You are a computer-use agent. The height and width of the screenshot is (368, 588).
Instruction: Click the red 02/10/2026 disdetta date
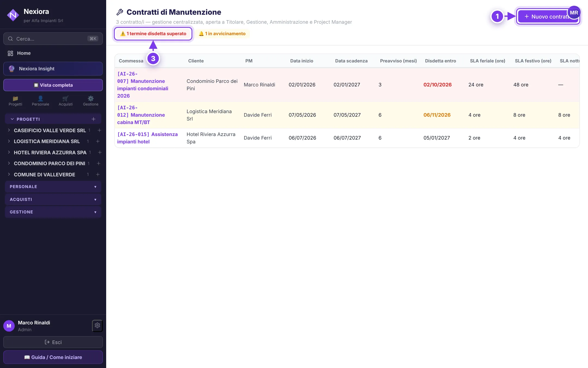(437, 85)
